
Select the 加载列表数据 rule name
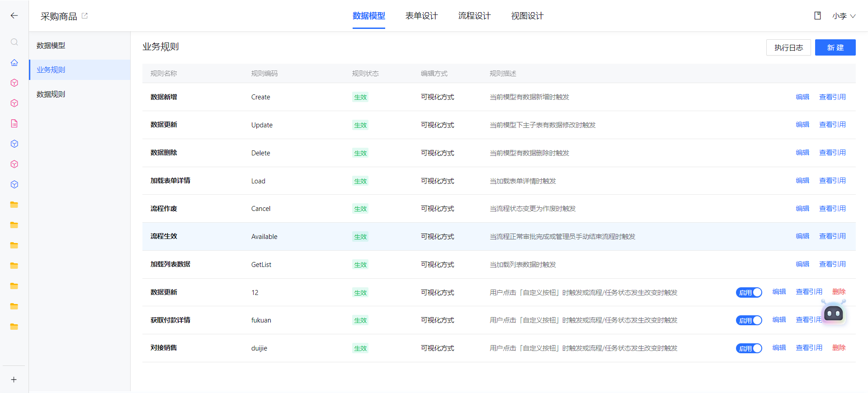tap(170, 264)
